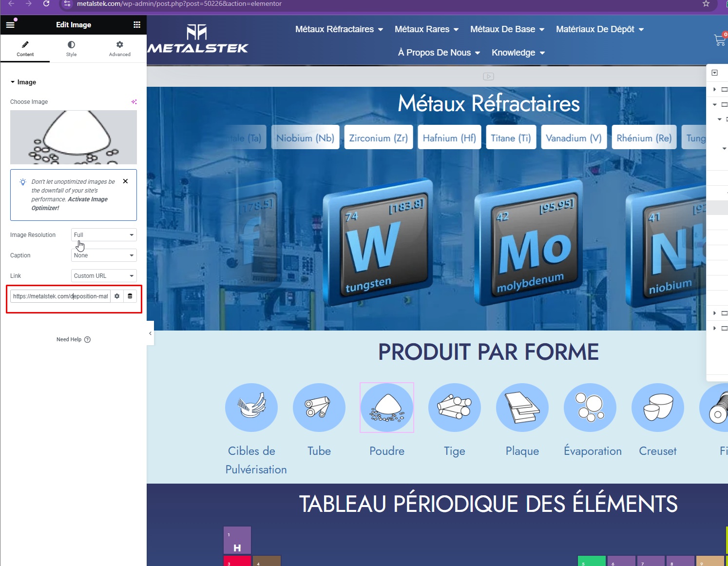Switch to the Content tab
Image resolution: width=728 pixels, height=566 pixels.
tap(25, 49)
